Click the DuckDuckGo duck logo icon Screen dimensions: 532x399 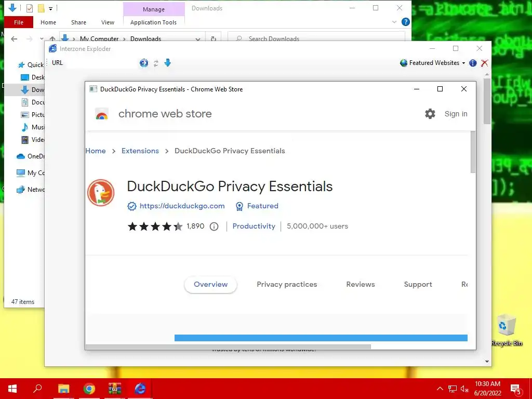(101, 193)
